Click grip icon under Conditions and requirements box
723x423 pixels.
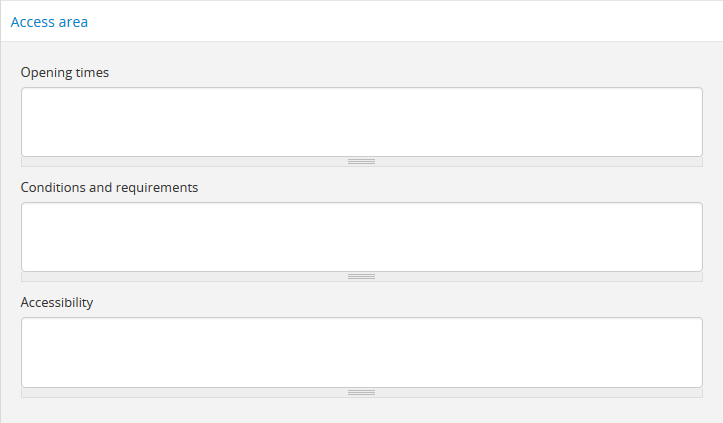pos(361,276)
